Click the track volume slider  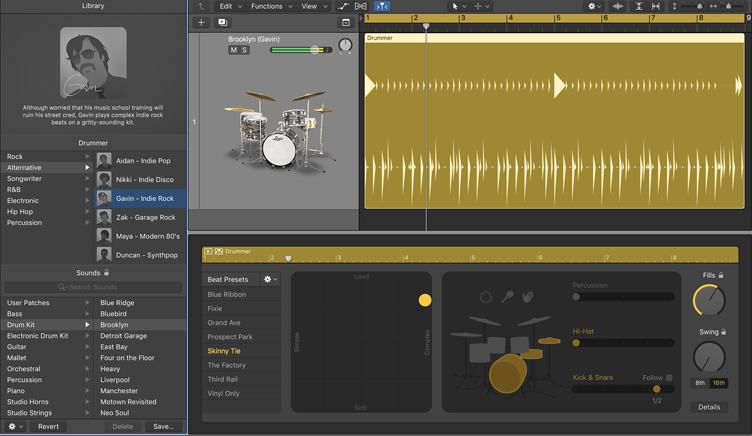pyautogui.click(x=301, y=50)
